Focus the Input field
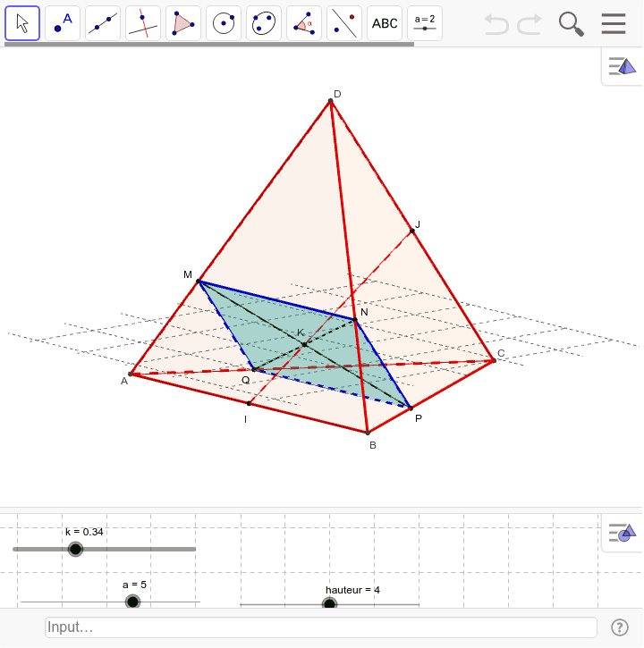 click(320, 627)
